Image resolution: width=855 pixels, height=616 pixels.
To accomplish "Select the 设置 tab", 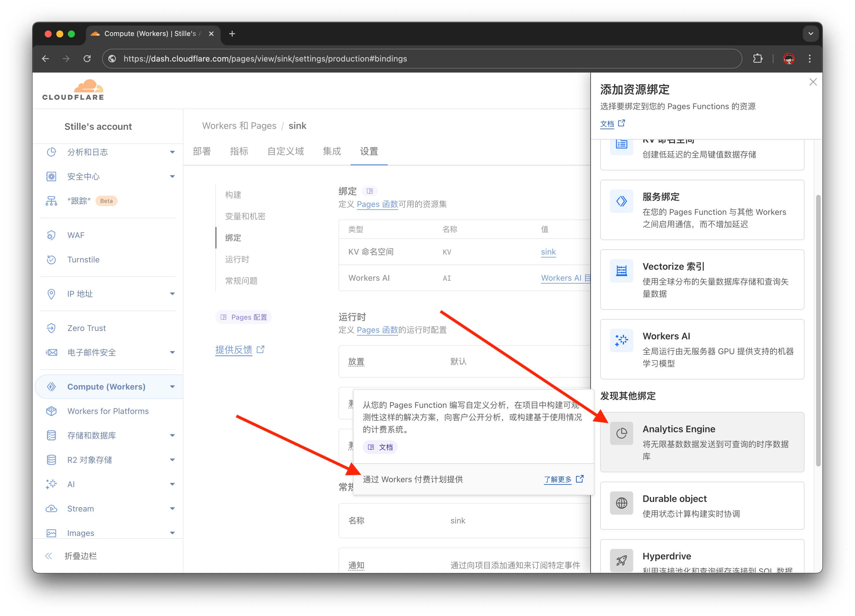I will point(369,152).
